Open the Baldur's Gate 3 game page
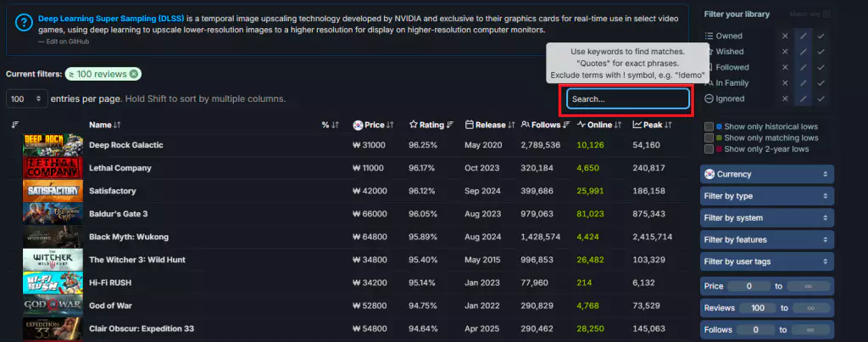The height and width of the screenshot is (342, 868). 119,214
